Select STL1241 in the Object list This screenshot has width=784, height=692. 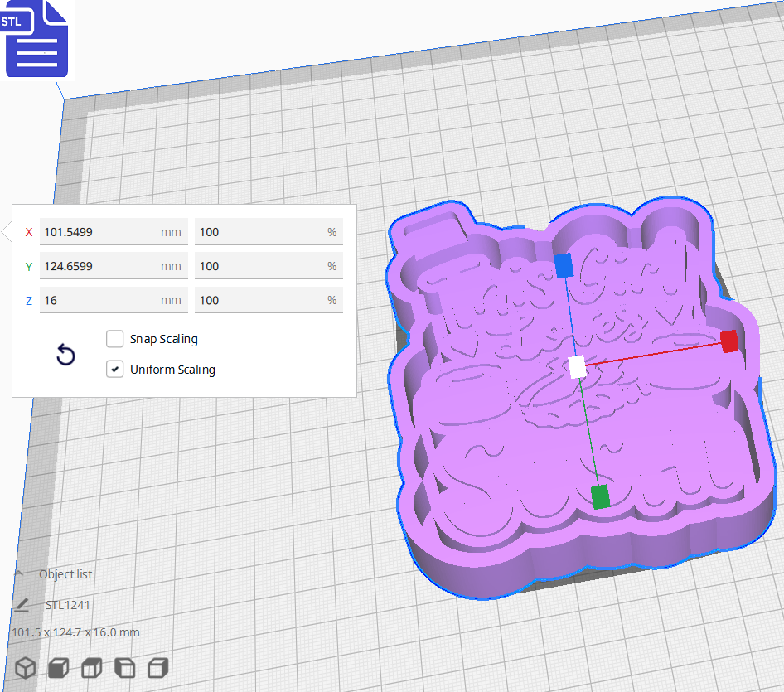(x=68, y=604)
